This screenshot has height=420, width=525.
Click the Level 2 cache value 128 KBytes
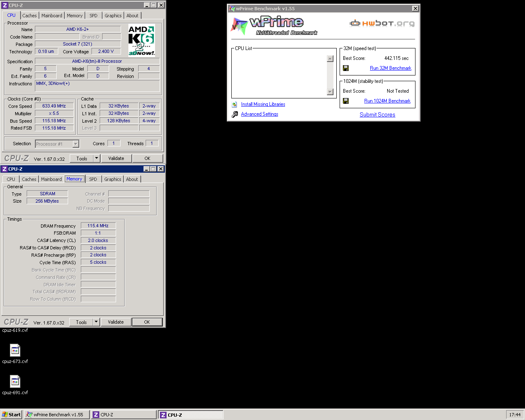tap(119, 121)
